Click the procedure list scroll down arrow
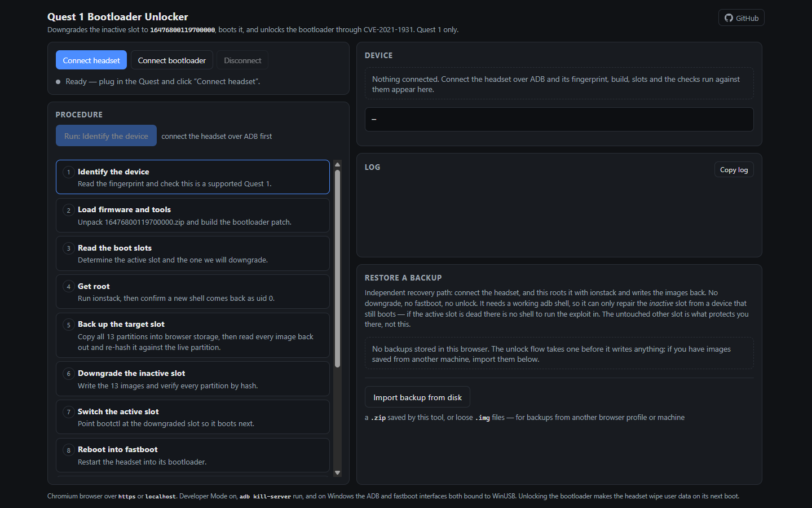The image size is (812, 508). pyautogui.click(x=338, y=472)
